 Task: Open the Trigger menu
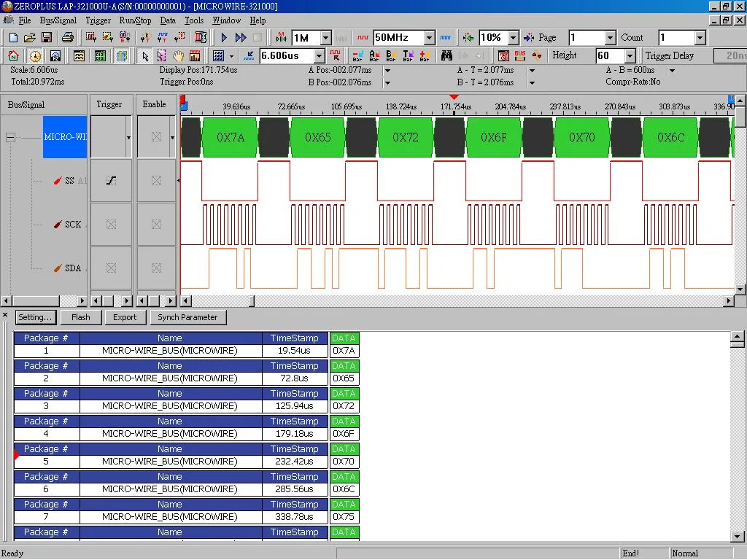pyautogui.click(x=98, y=20)
